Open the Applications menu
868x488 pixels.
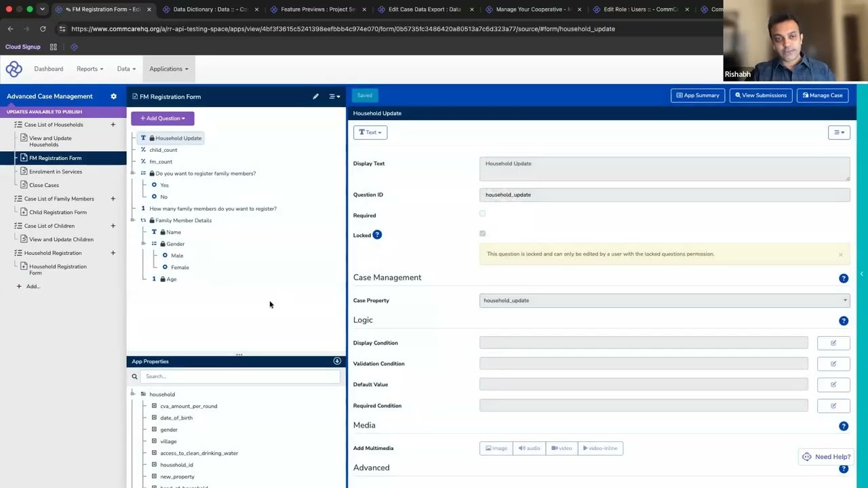pos(169,68)
